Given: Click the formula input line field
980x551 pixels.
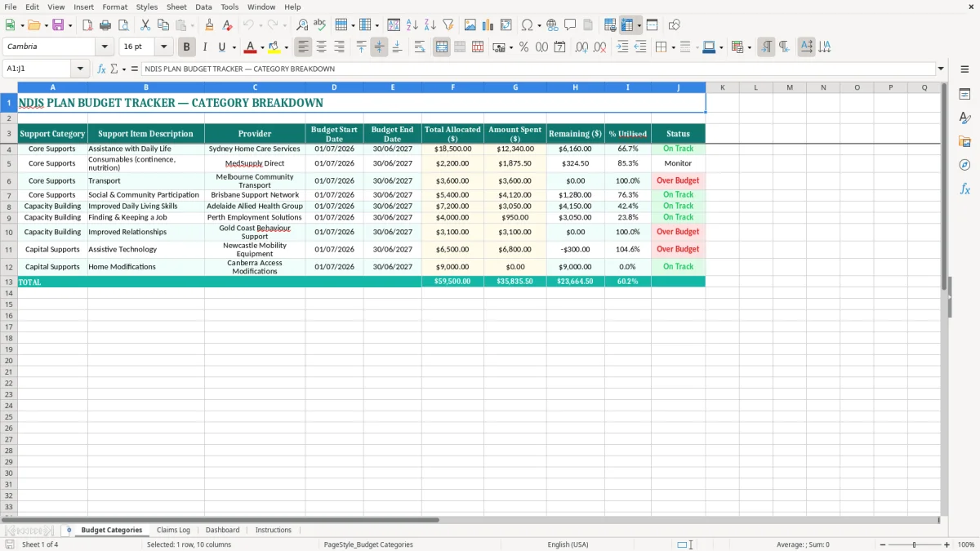Looking at the screenshot, I should pos(538,69).
